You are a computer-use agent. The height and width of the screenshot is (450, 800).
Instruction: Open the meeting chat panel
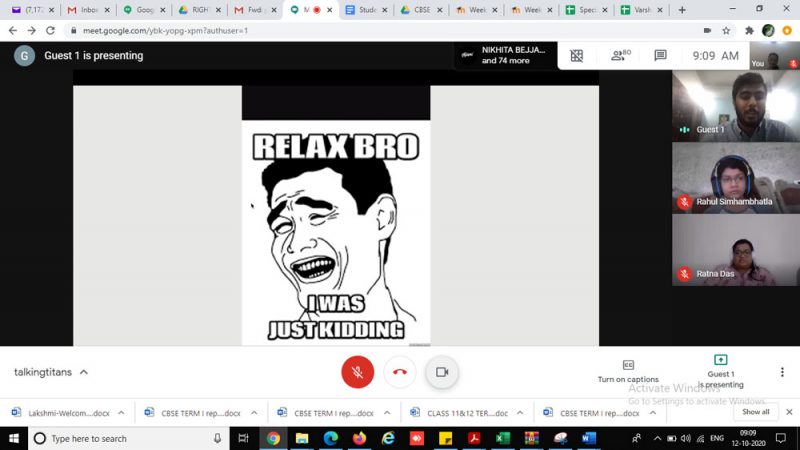[660, 55]
